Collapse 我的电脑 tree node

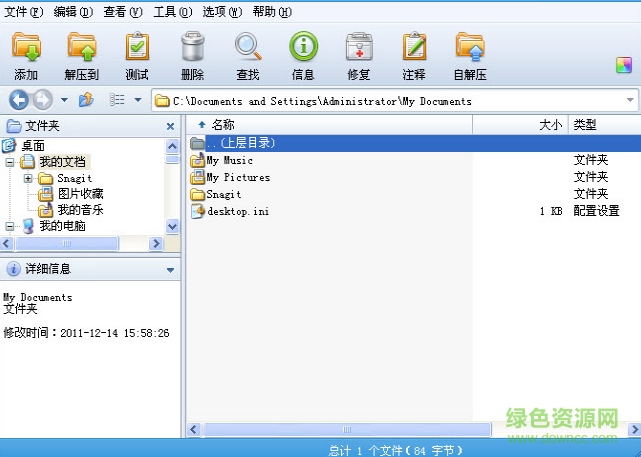tap(10, 226)
